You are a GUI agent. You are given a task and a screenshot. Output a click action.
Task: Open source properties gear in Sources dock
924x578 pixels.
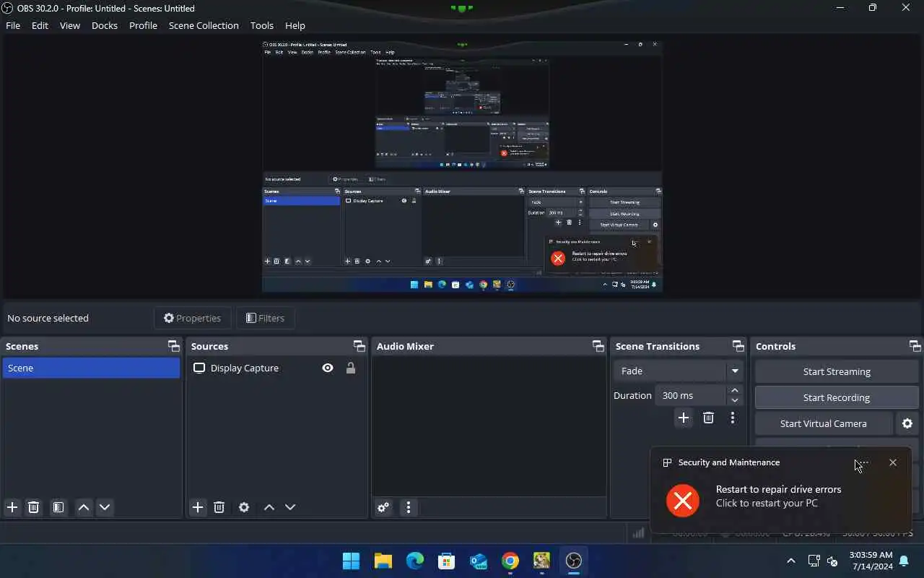pyautogui.click(x=244, y=507)
